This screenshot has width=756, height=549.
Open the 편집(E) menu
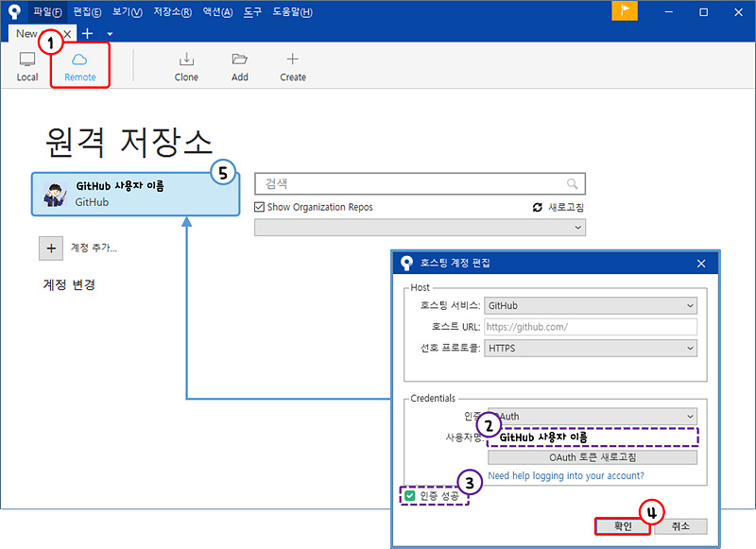click(87, 12)
